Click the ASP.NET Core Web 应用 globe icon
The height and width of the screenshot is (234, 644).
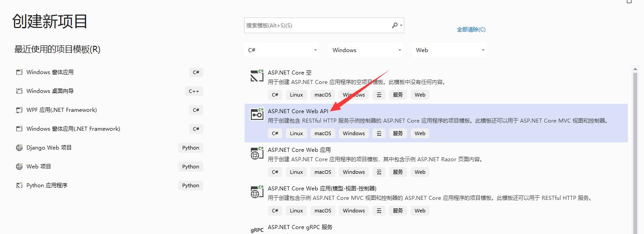tap(257, 153)
